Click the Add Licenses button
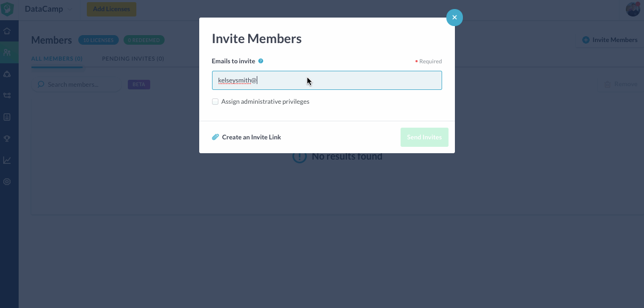The image size is (644, 308). 111,9
